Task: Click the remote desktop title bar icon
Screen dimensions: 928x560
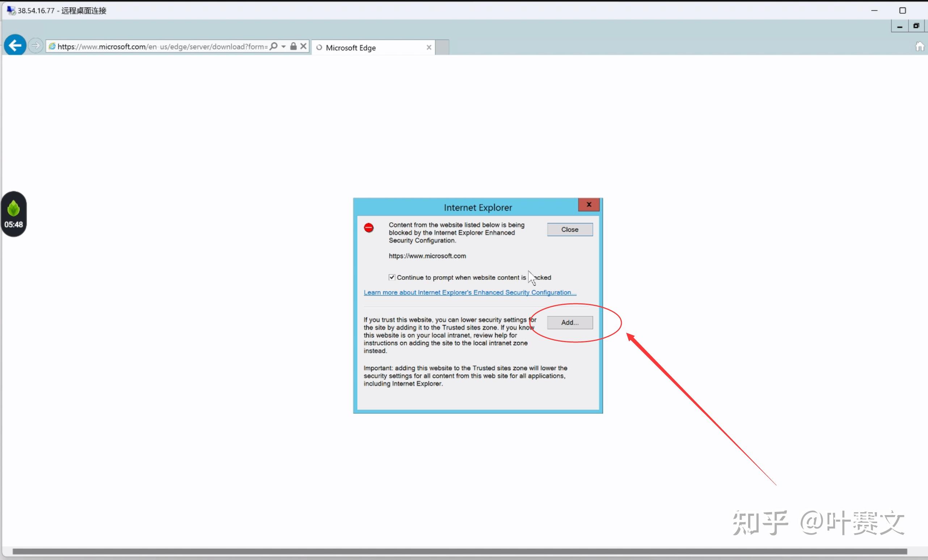Action: point(11,10)
